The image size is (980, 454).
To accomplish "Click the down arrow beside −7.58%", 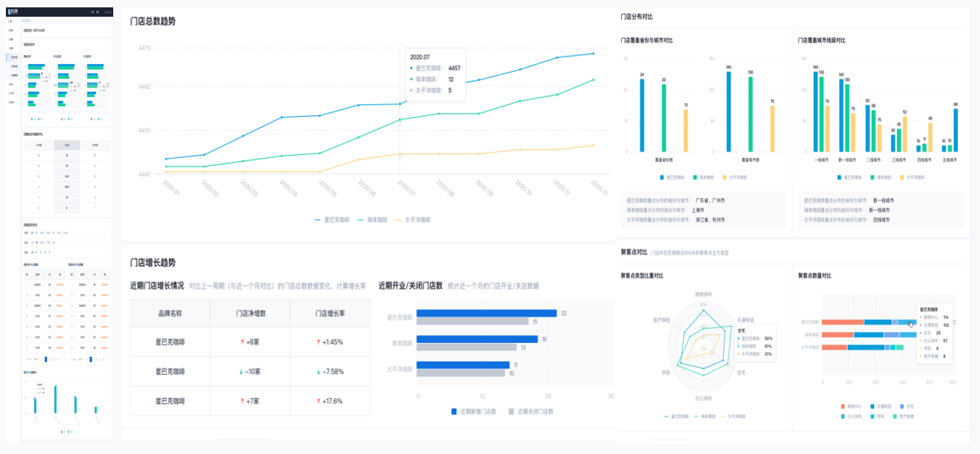I will [318, 372].
